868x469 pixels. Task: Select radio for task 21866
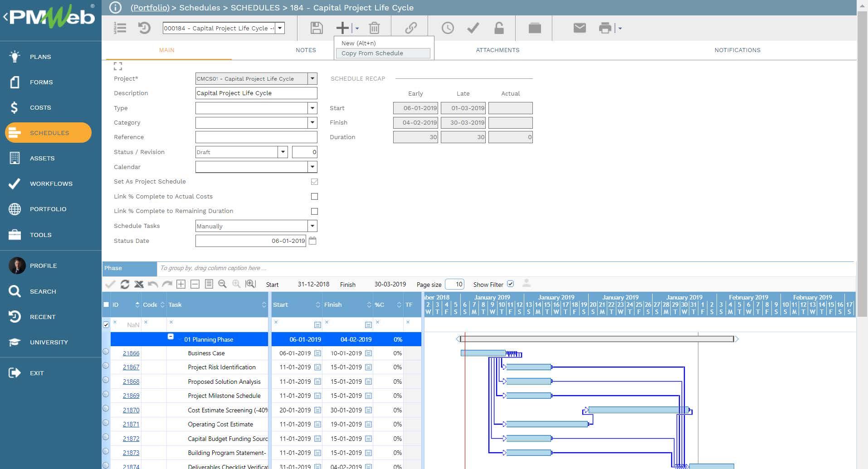pyautogui.click(x=106, y=351)
